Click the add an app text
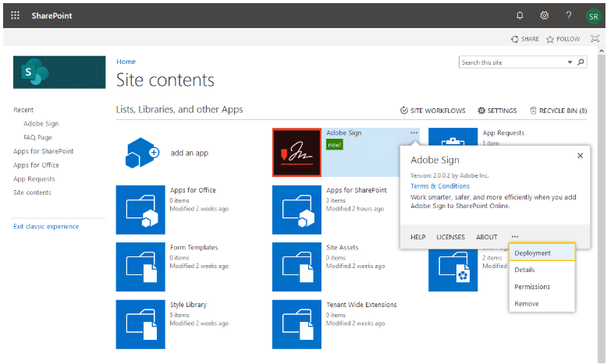The height and width of the screenshot is (364, 607). click(x=190, y=154)
